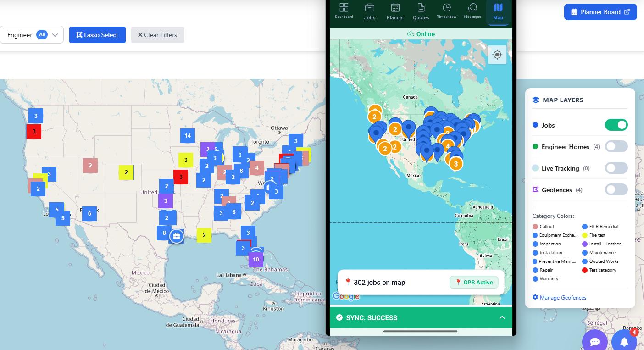Click the sync success checkmark icon

tap(339, 317)
